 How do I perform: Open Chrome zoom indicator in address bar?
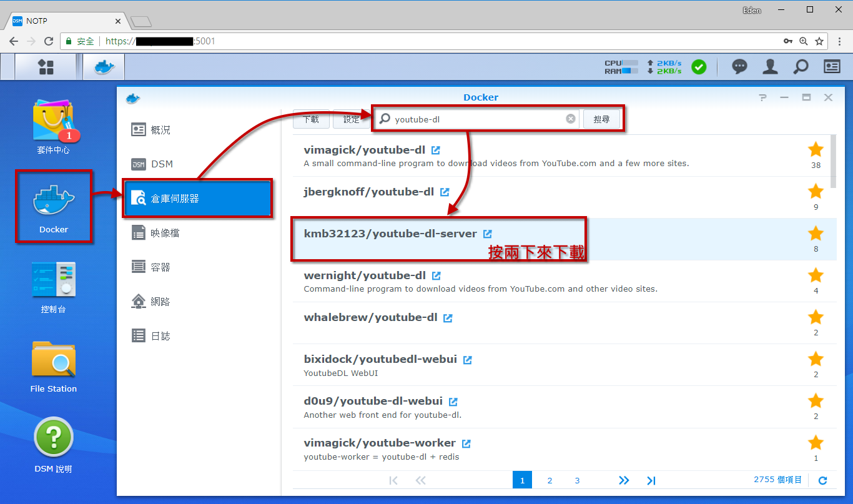point(803,41)
